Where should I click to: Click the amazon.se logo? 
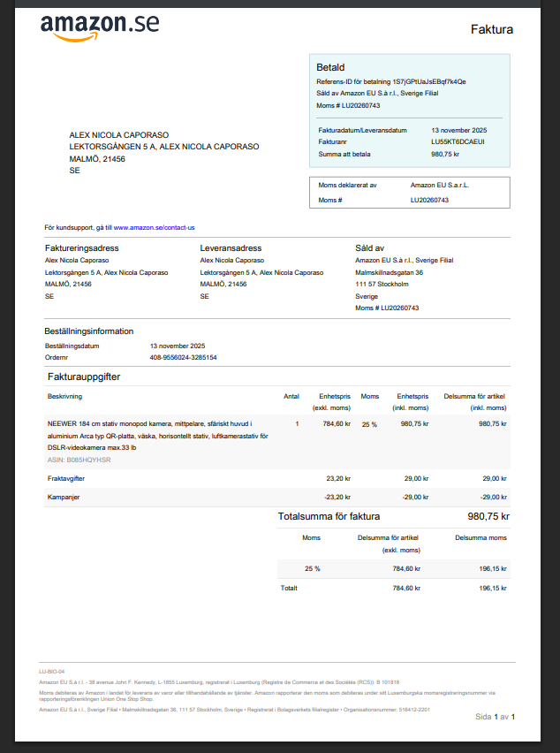tap(100, 28)
